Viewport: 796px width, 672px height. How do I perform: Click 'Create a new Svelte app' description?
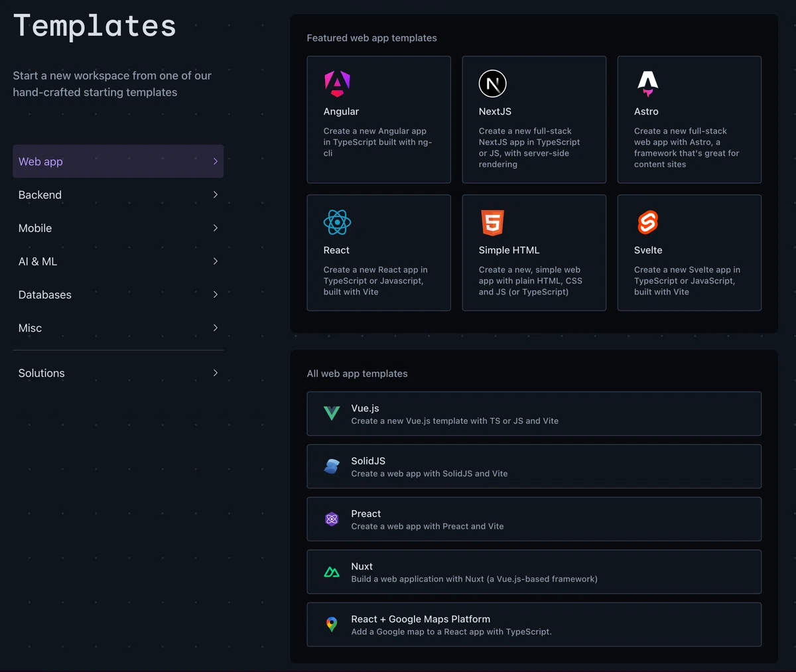pos(687,281)
